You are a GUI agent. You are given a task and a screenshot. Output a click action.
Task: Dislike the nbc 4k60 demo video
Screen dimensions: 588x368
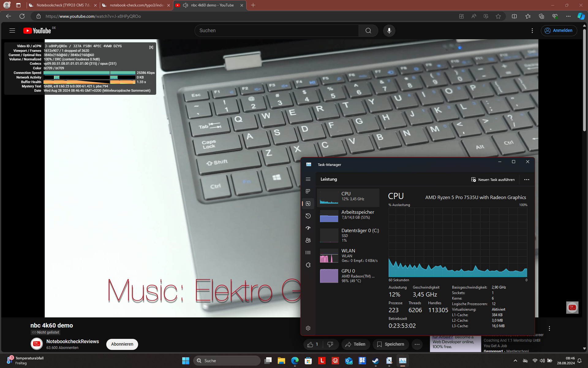click(330, 344)
